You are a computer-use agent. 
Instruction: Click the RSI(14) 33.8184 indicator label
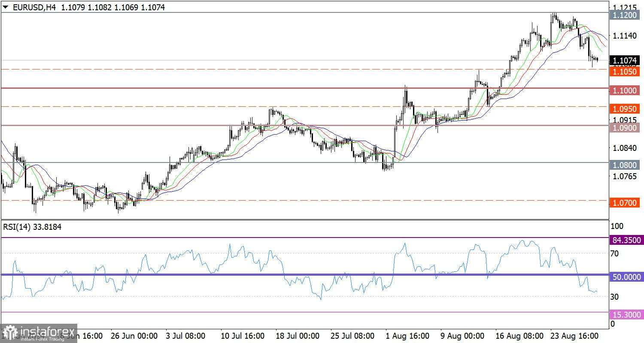[32, 227]
